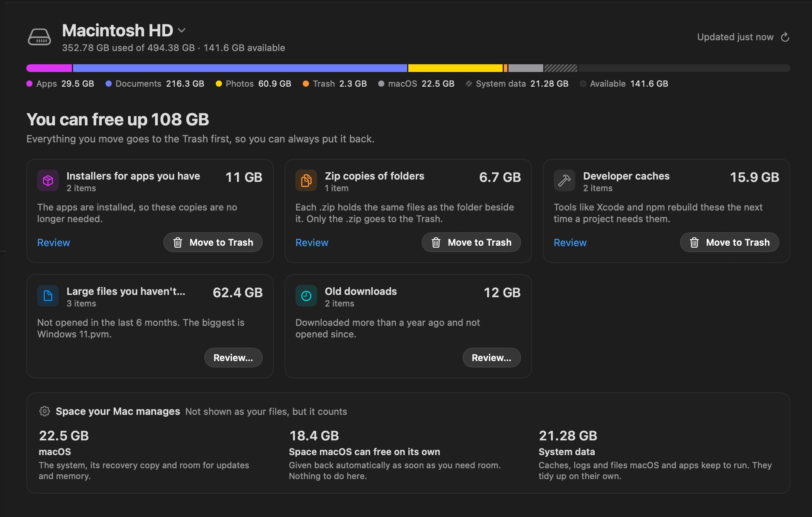Open Review… for Old downloads
The image size is (812, 517).
pos(492,358)
